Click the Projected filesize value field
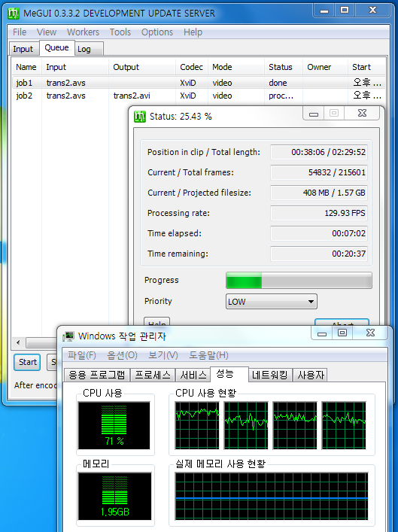Screen dimensions: 398x532 319,193
